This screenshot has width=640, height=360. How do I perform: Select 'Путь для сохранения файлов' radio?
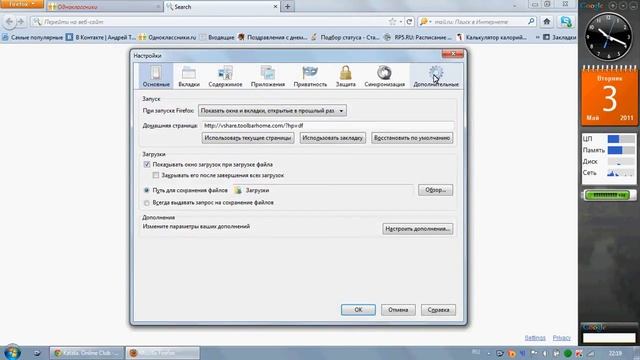tap(147, 190)
